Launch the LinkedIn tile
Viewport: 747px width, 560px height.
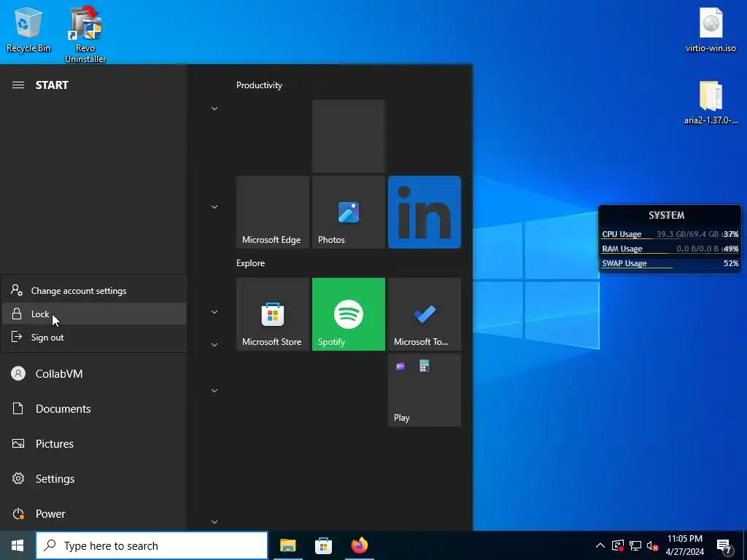[x=425, y=212]
